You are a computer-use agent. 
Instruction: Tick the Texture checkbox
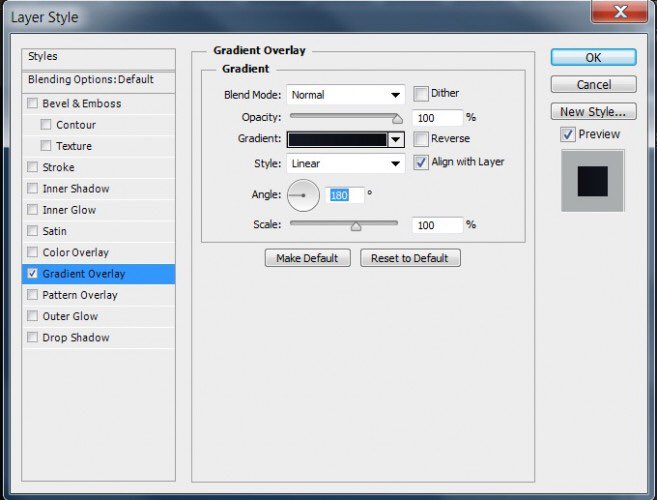tap(46, 145)
